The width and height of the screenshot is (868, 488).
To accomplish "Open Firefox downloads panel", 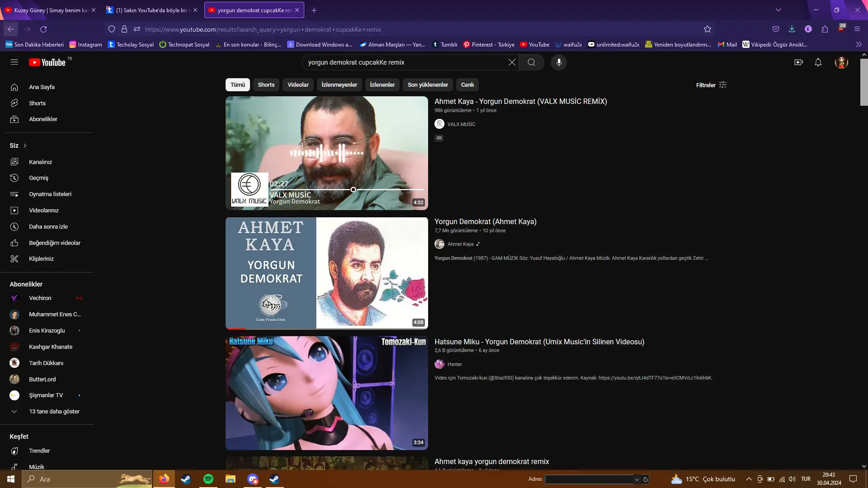I will [792, 29].
